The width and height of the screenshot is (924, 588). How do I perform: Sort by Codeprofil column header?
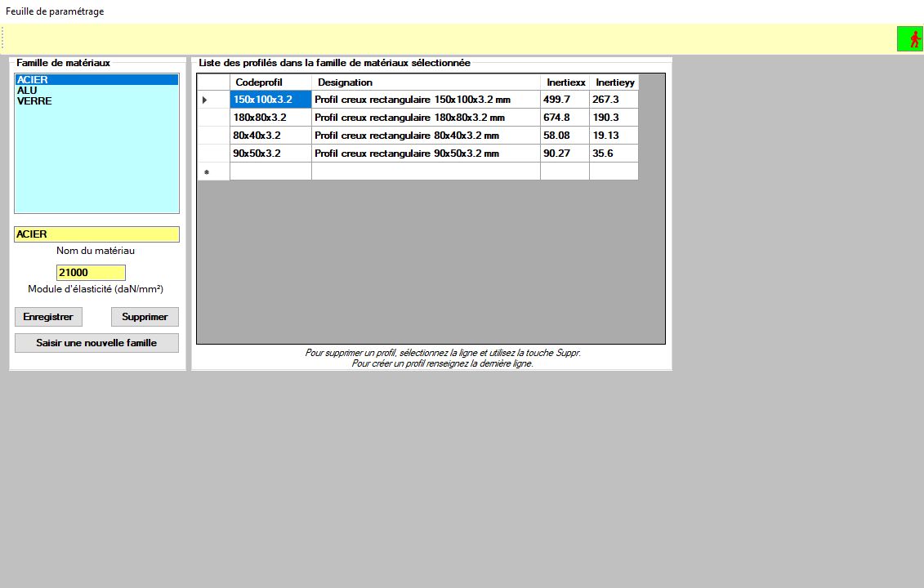pyautogui.click(x=270, y=82)
